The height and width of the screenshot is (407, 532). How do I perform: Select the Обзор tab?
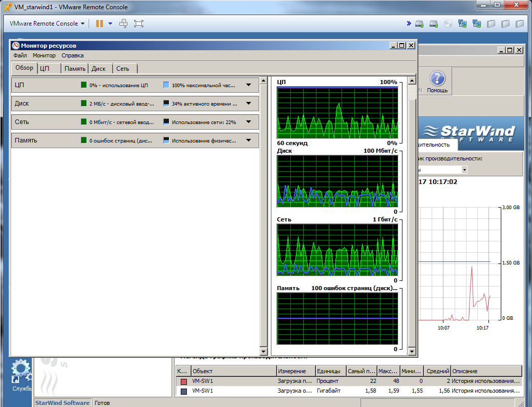point(25,68)
